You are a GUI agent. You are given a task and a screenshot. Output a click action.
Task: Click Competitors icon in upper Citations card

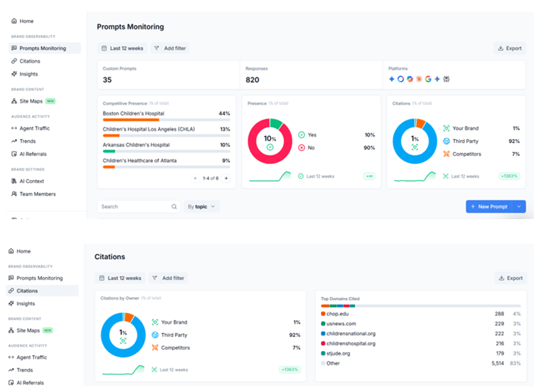click(x=447, y=154)
